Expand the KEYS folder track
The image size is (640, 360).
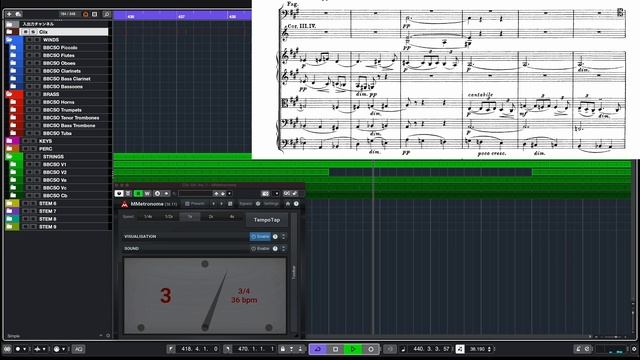[x=9, y=141]
